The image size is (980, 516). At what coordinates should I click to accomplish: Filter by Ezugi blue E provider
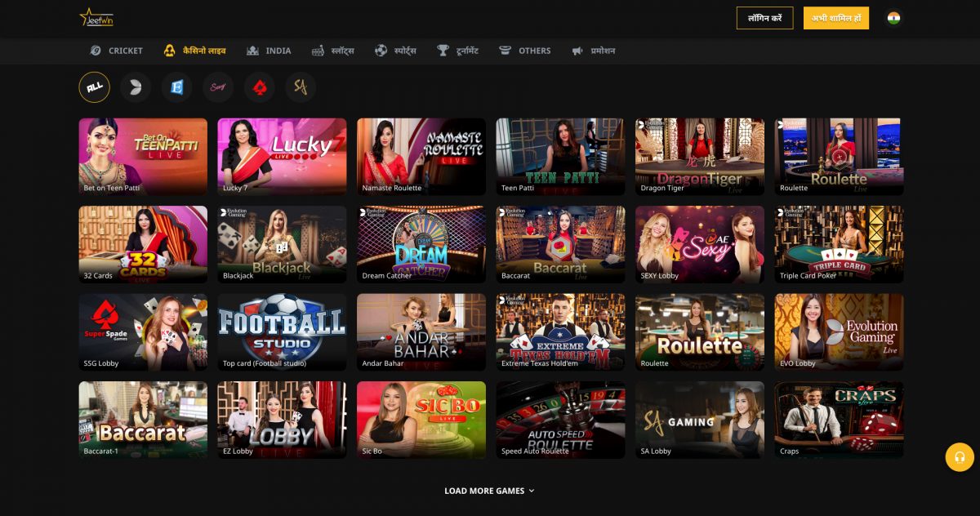click(176, 87)
